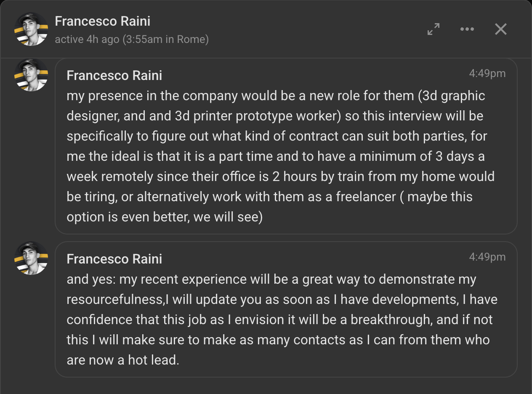Open the more options ellipsis menu
This screenshot has width=532, height=394.
[x=467, y=29]
